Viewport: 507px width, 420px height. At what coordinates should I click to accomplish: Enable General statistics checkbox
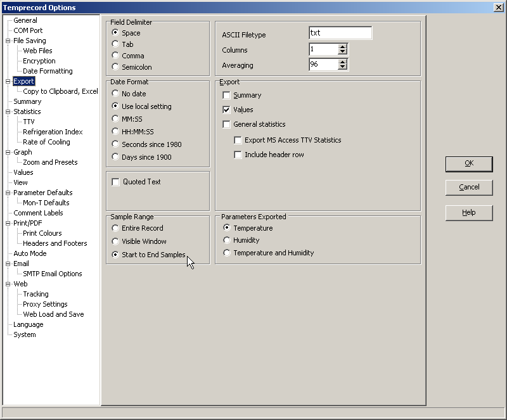tap(226, 125)
